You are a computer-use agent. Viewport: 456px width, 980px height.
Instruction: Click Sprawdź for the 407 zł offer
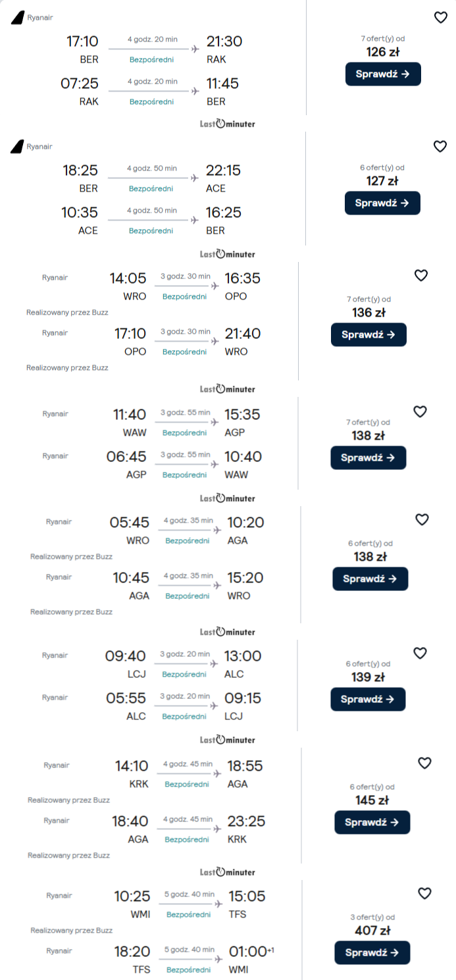tap(372, 952)
